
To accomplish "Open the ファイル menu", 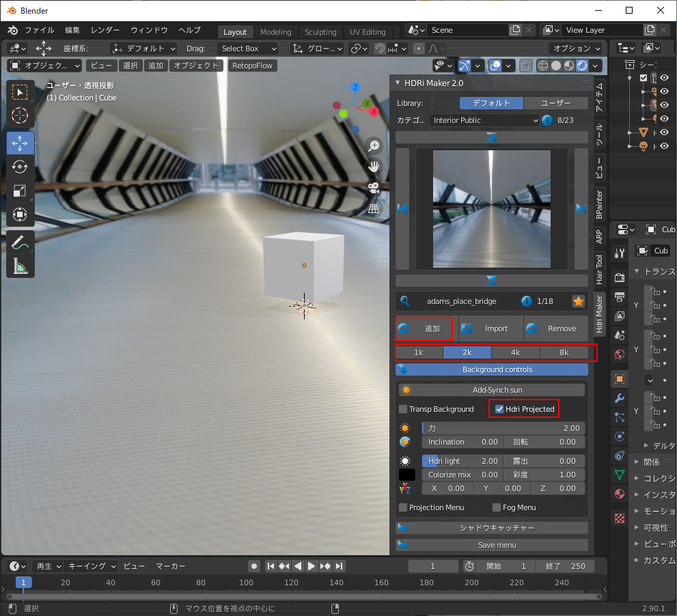I will point(40,30).
